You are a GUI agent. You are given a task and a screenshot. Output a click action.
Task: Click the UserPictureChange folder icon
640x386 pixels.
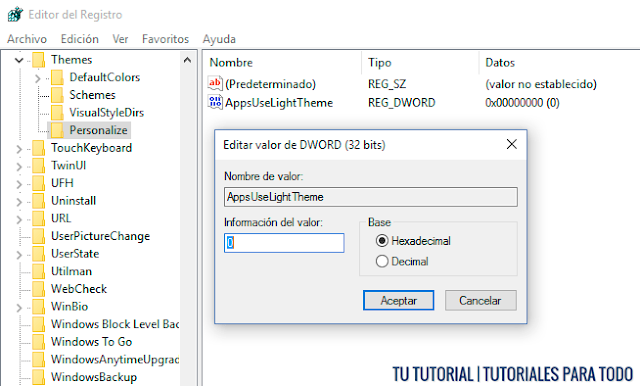coord(39,236)
